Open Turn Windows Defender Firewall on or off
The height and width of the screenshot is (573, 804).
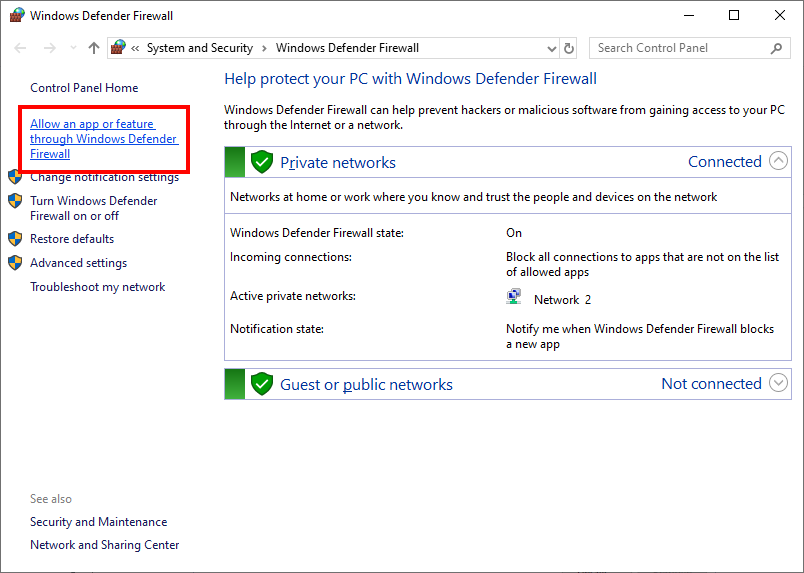click(x=94, y=208)
